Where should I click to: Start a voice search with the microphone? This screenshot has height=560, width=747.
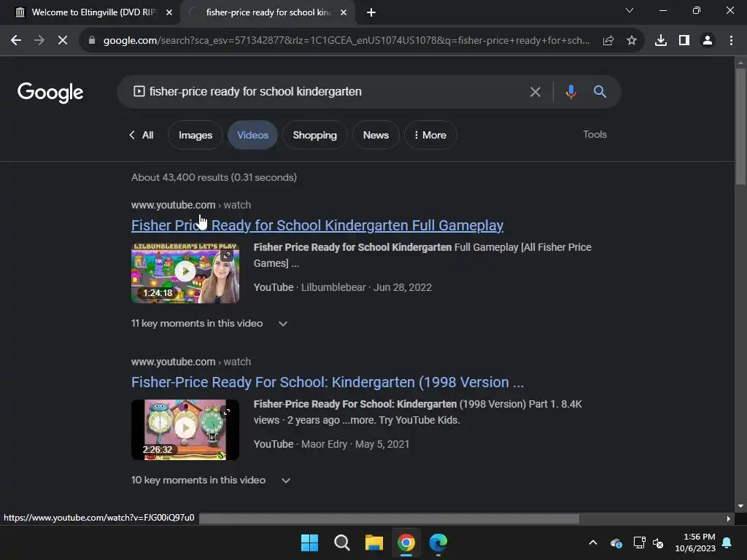(570, 92)
